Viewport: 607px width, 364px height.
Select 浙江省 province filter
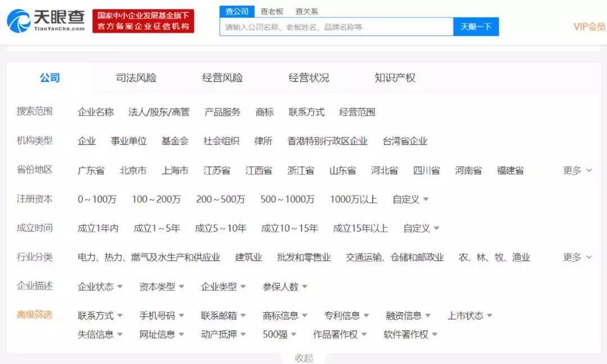click(301, 170)
